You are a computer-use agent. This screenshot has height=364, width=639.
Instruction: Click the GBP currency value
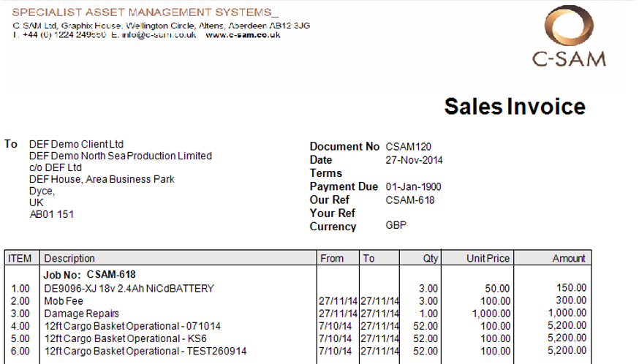click(396, 227)
